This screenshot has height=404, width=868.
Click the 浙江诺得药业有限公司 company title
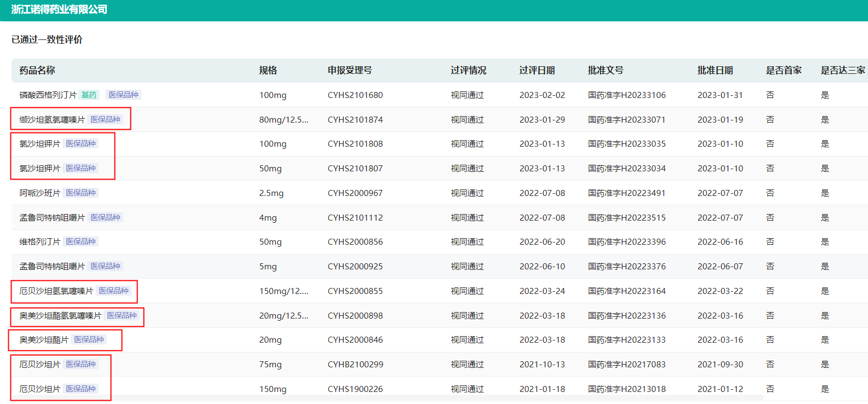[59, 9]
